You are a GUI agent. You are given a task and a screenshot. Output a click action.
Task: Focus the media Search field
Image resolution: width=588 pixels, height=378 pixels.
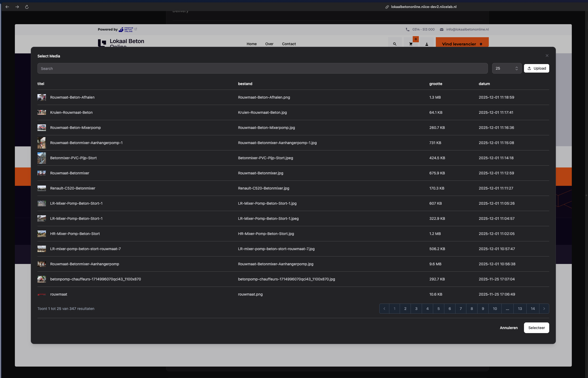[x=262, y=68]
